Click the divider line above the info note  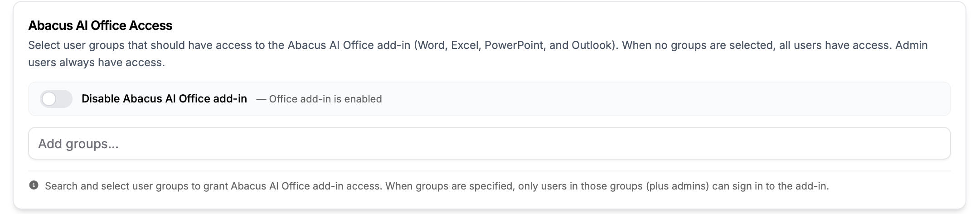point(489,171)
